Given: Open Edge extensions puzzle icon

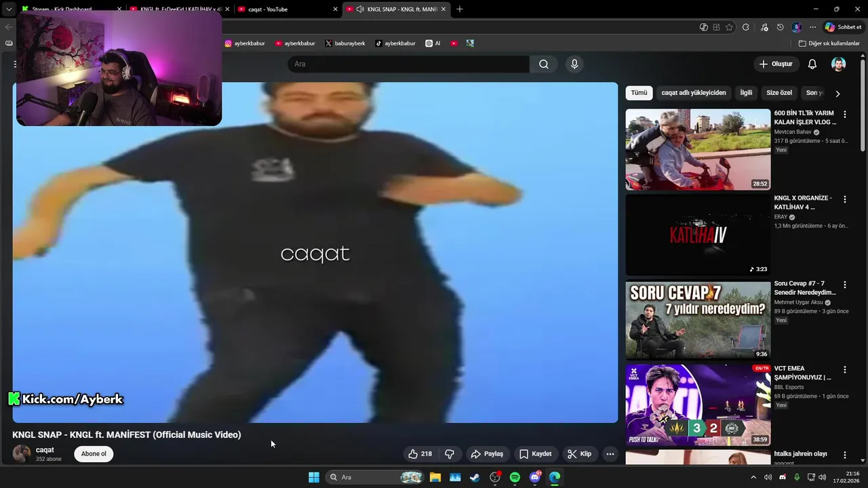Looking at the screenshot, I should [x=746, y=27].
